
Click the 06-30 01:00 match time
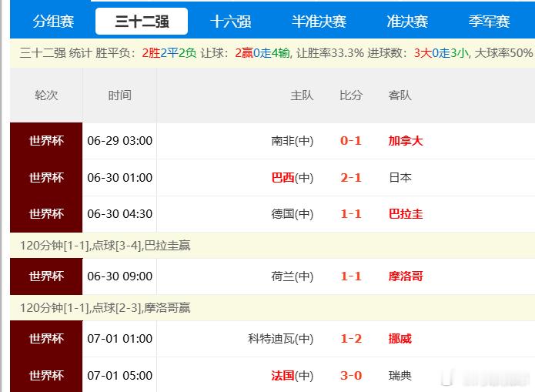(120, 178)
